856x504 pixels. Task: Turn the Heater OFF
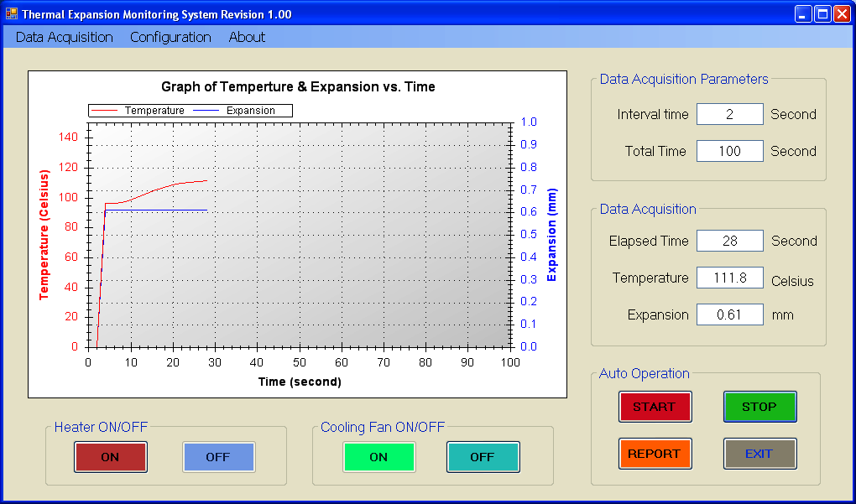coord(218,457)
